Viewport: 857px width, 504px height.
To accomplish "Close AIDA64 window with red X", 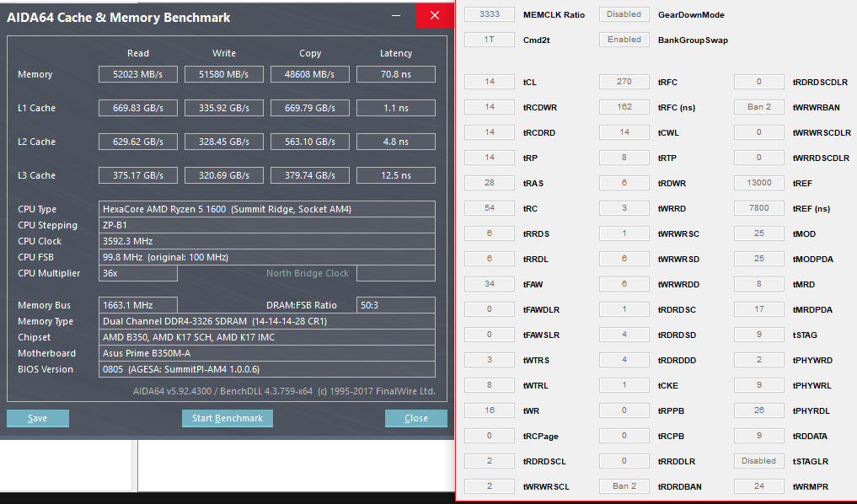I will (x=435, y=15).
